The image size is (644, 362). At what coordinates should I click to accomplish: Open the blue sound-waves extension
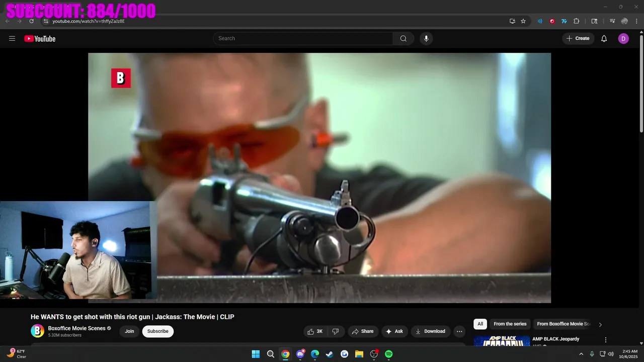click(540, 21)
